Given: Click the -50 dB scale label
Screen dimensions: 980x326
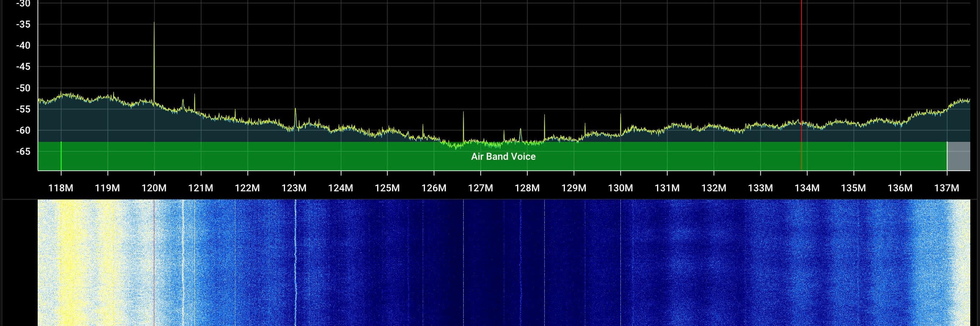Looking at the screenshot, I should pos(23,88).
